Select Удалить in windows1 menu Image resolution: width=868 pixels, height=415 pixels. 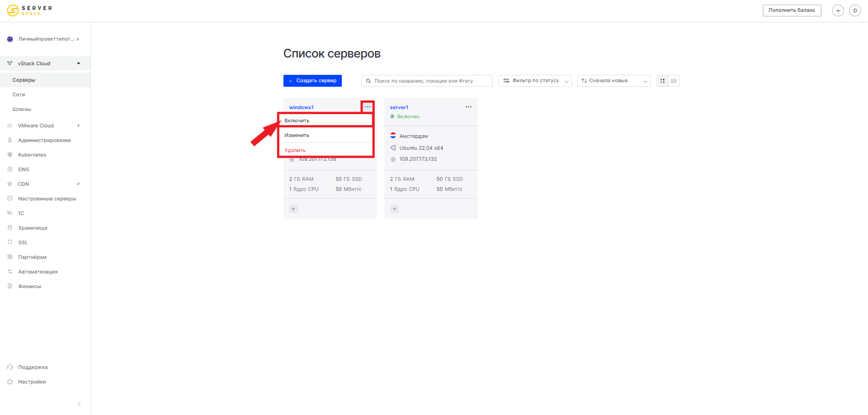coord(325,150)
